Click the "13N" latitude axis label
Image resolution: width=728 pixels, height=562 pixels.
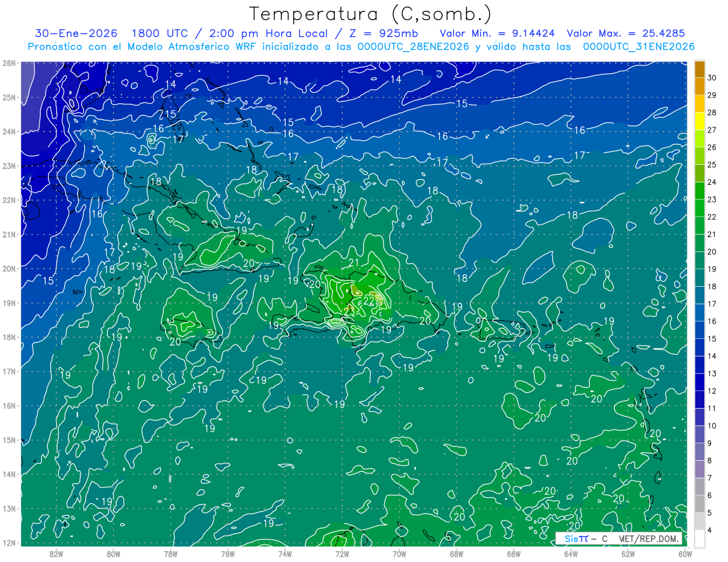[8, 509]
